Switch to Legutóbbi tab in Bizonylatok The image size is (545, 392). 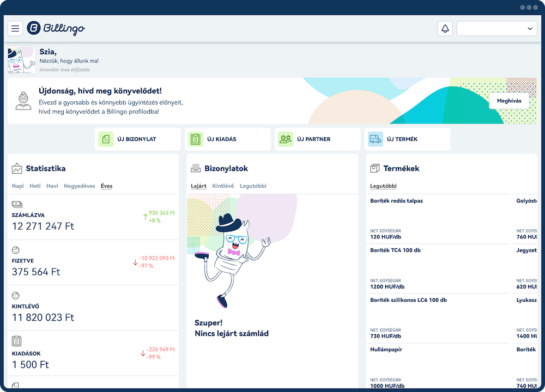click(x=253, y=186)
